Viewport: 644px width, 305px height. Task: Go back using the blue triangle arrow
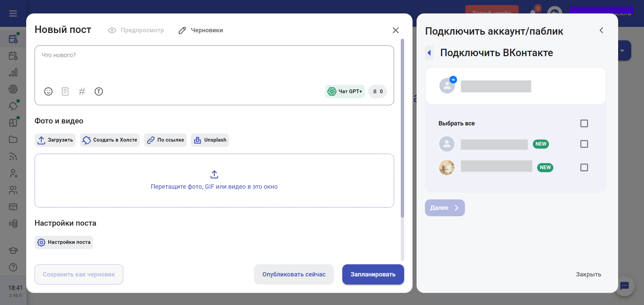click(429, 53)
